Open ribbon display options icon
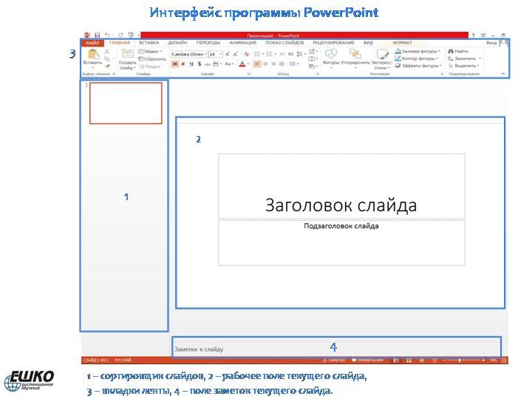Viewport: 532px width, 399px height. [x=483, y=35]
